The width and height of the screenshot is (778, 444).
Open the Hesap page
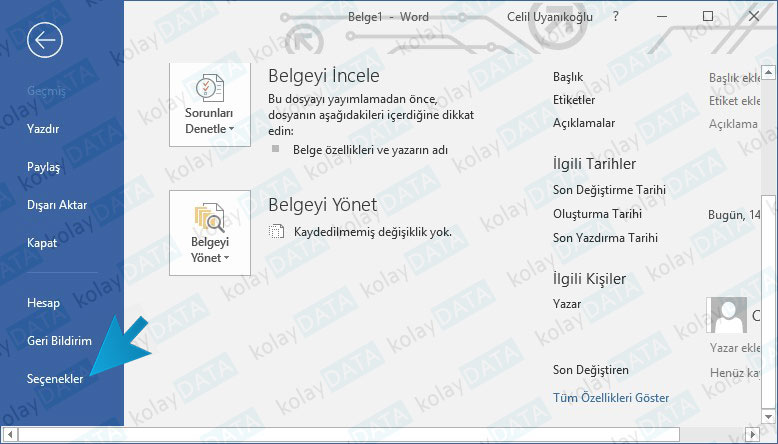coord(43,303)
